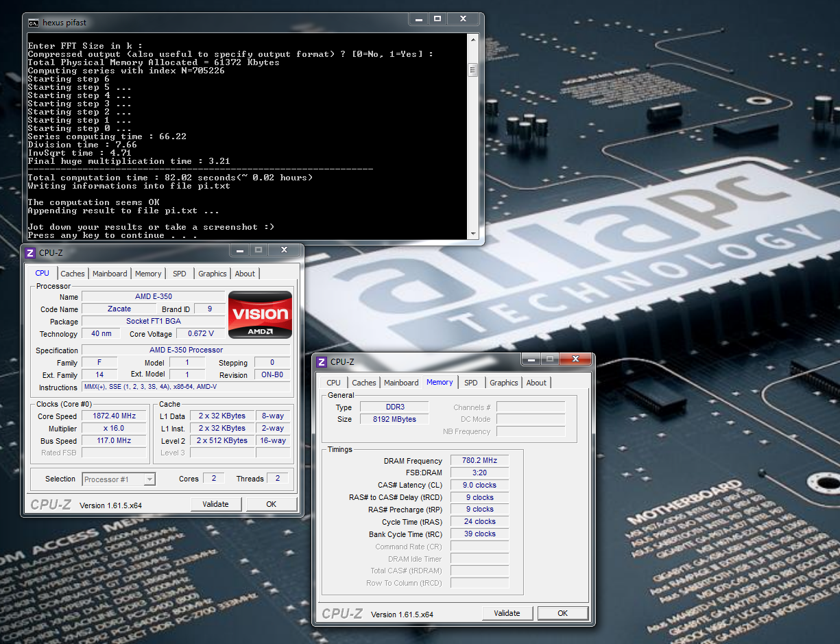Open About tab in the Memory window
This screenshot has height=644, width=840.
pyautogui.click(x=536, y=383)
